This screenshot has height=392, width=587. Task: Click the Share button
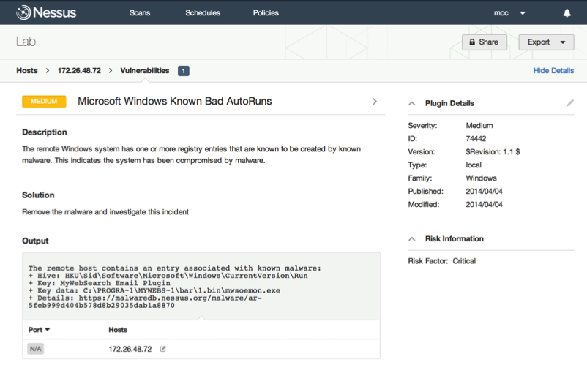coord(485,42)
